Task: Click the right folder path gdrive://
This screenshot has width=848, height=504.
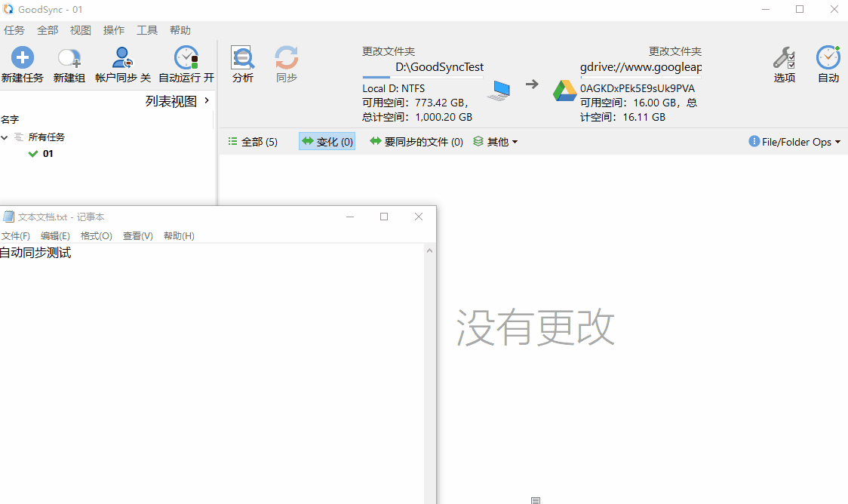Action: pos(641,67)
